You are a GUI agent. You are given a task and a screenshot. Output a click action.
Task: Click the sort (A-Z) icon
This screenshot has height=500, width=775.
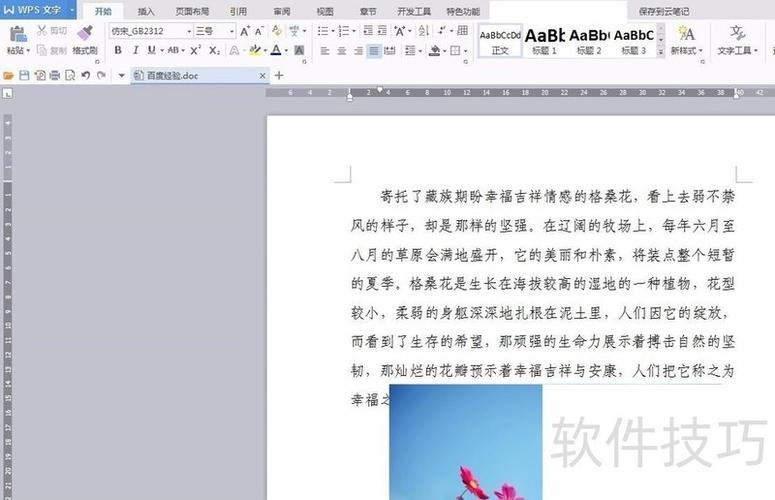pyautogui.click(x=424, y=31)
